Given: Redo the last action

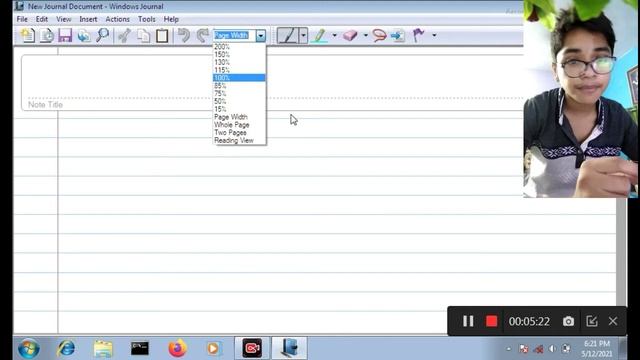Looking at the screenshot, I should point(202,36).
